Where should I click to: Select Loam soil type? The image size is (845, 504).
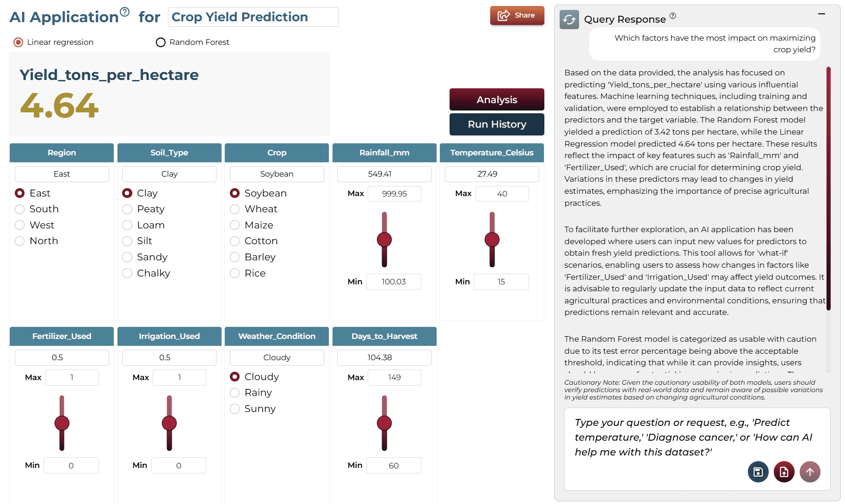[144, 225]
